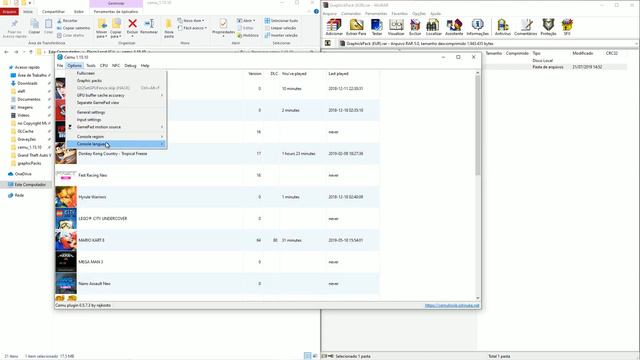This screenshot has height=360, width=640.
Task: Open Fácil acesso dropdown in Explorer
Action: pos(192,28)
